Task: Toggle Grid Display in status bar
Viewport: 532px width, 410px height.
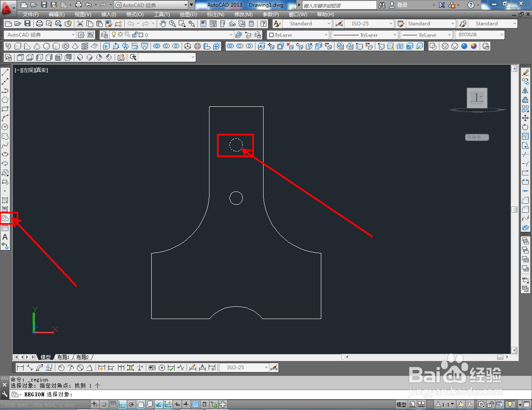Action: [x=113, y=404]
